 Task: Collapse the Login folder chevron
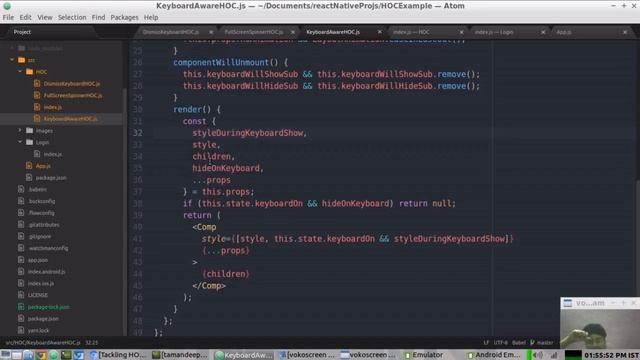[20, 142]
